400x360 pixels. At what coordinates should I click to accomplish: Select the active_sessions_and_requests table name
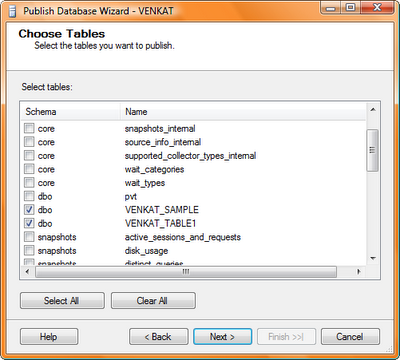coord(183,237)
